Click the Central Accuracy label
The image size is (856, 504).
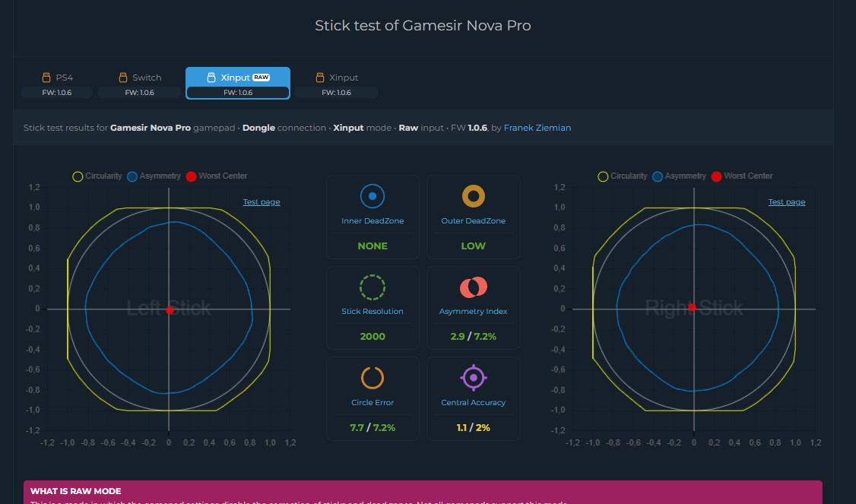474,403
